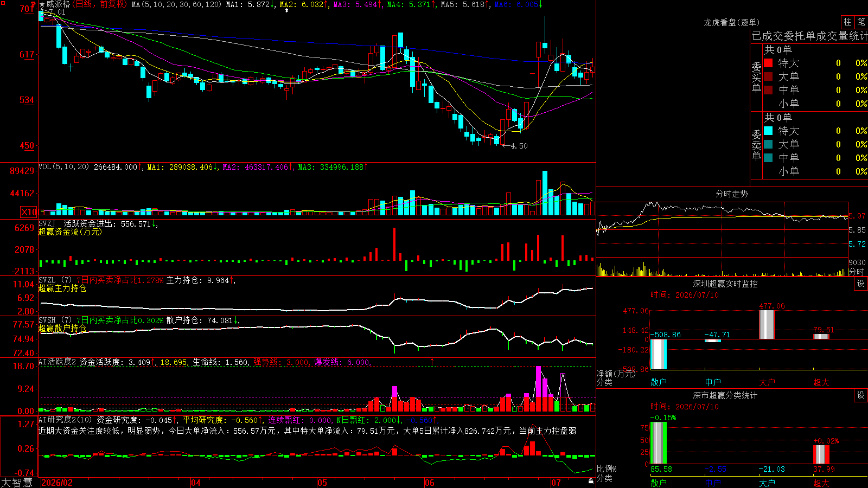The height and width of the screenshot is (488, 868).
Task: Click the 委卖单 side label
Action: tap(756, 145)
